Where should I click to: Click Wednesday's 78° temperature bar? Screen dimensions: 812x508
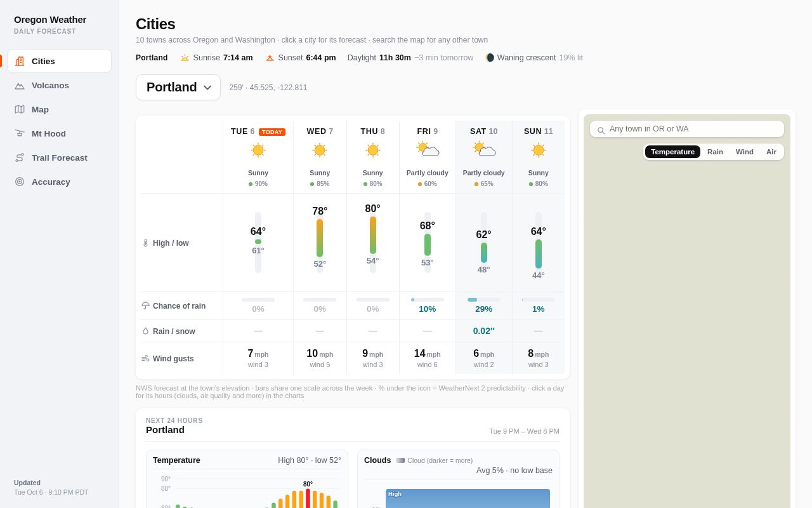tap(320, 238)
